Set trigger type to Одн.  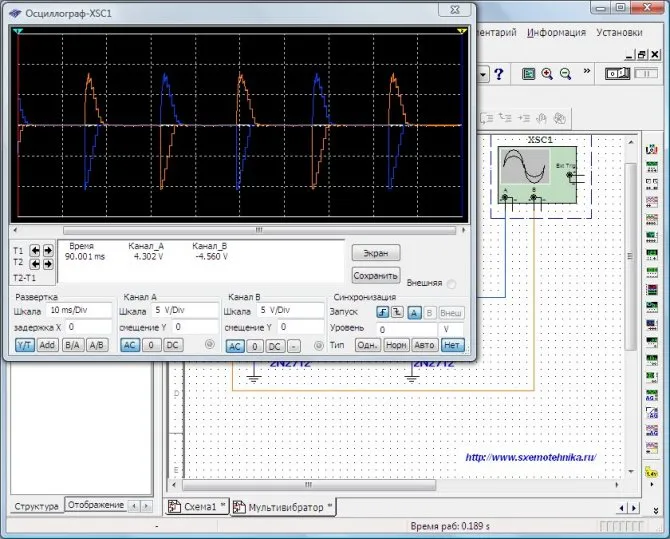[x=367, y=345]
